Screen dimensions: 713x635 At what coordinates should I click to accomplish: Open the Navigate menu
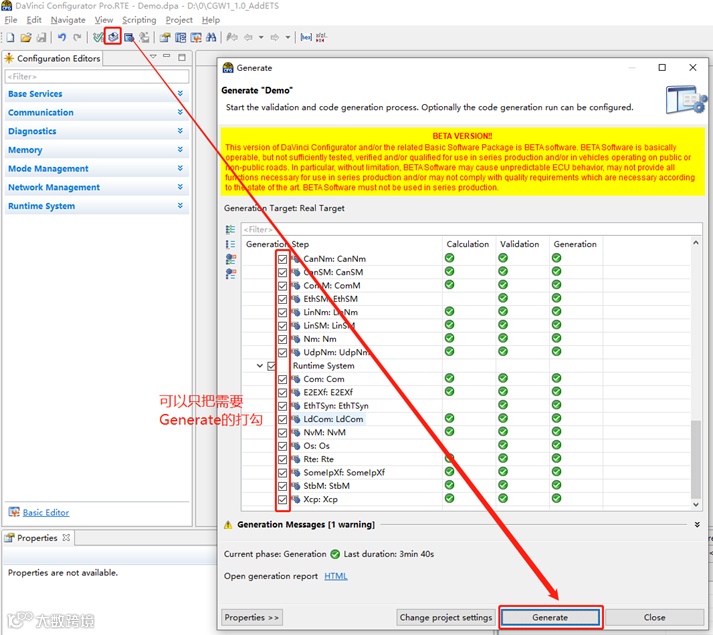(68, 20)
